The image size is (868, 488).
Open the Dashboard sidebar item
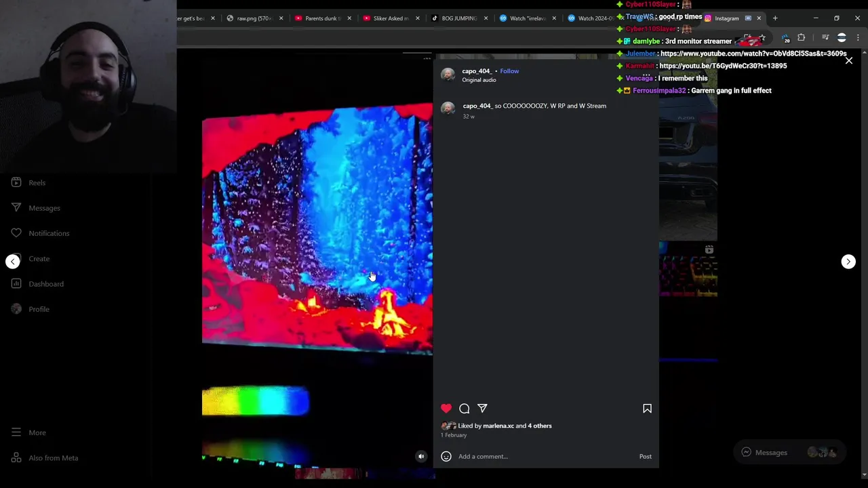click(x=38, y=284)
